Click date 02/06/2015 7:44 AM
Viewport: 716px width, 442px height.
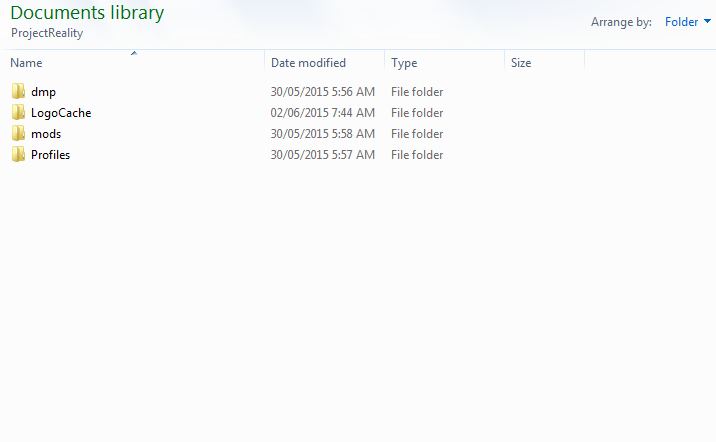point(322,113)
